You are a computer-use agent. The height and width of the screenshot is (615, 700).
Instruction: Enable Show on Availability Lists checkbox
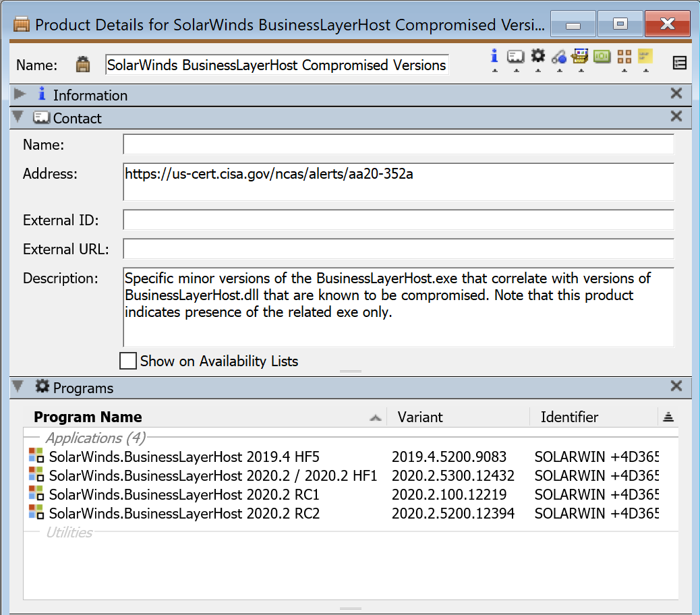click(x=127, y=361)
